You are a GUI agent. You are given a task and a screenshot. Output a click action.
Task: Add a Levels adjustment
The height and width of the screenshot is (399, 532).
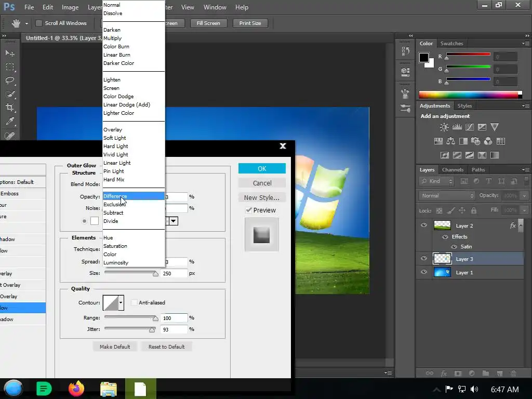(457, 127)
